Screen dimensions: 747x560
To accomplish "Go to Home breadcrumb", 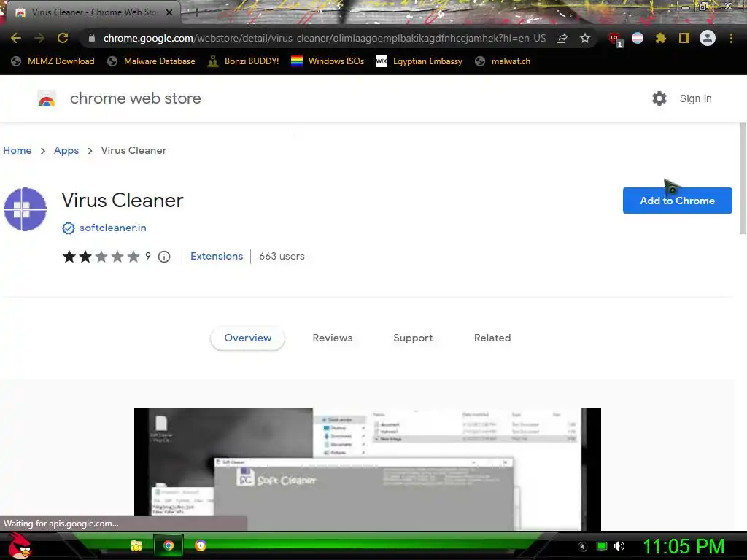I will pyautogui.click(x=18, y=150).
